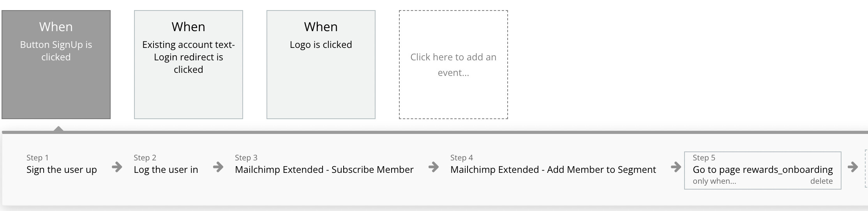Screen dimensions: 868x211
Task: Click arrow before Go to page step
Action: (676, 167)
